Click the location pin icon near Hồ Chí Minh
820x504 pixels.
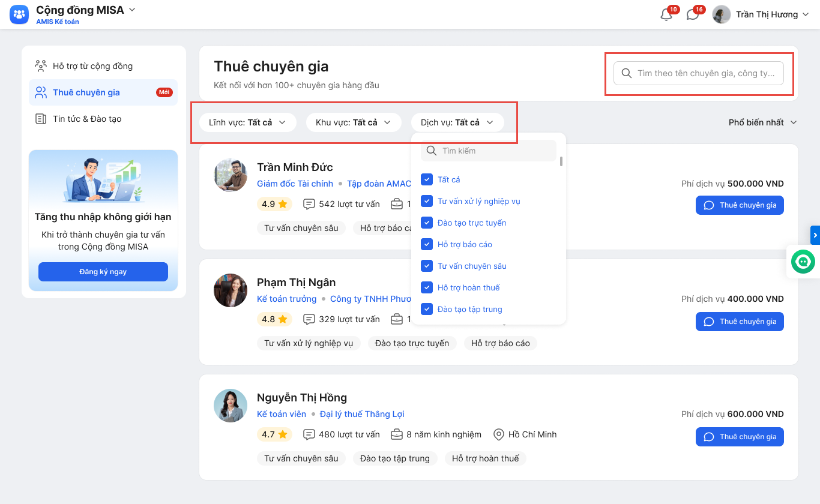pyautogui.click(x=498, y=434)
